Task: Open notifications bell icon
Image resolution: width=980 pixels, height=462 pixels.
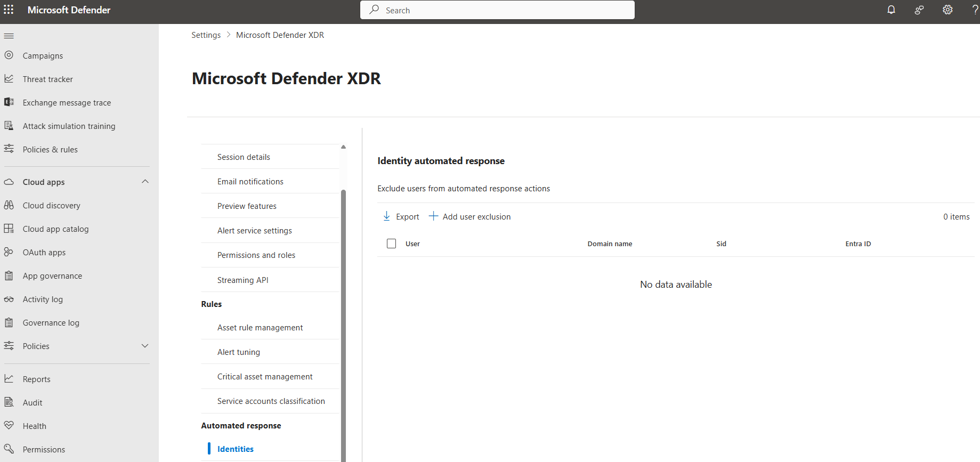Action: click(x=891, y=10)
